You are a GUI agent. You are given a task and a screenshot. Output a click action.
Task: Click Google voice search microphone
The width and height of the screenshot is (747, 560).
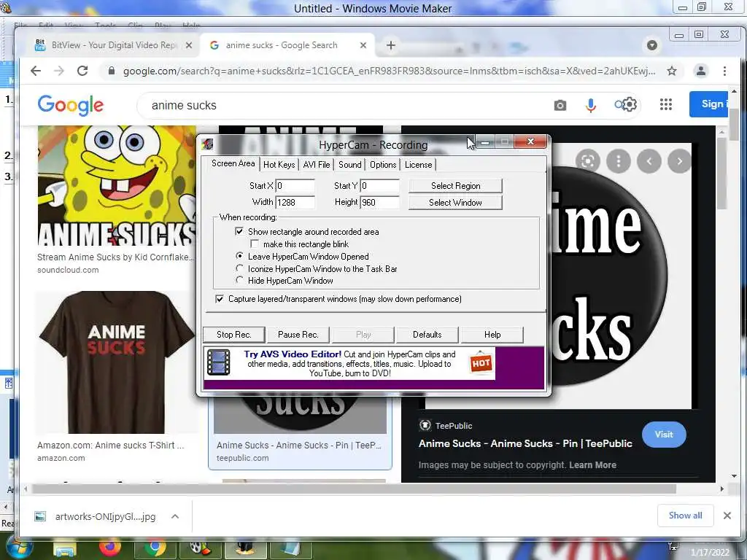(x=591, y=105)
